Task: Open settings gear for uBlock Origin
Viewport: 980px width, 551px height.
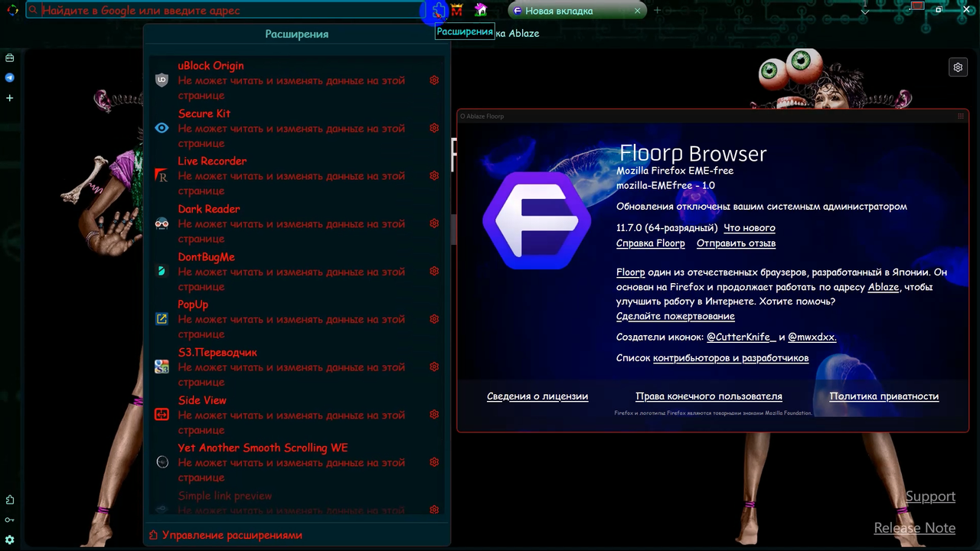Action: click(434, 80)
